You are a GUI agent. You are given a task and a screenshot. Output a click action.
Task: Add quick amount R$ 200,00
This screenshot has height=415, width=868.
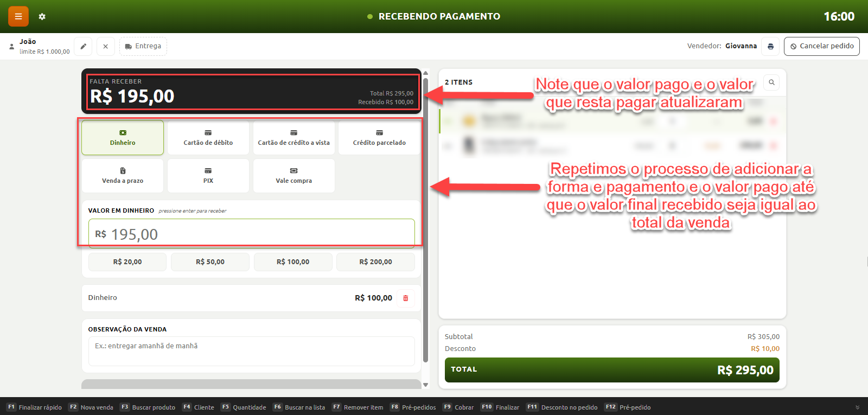pyautogui.click(x=375, y=262)
